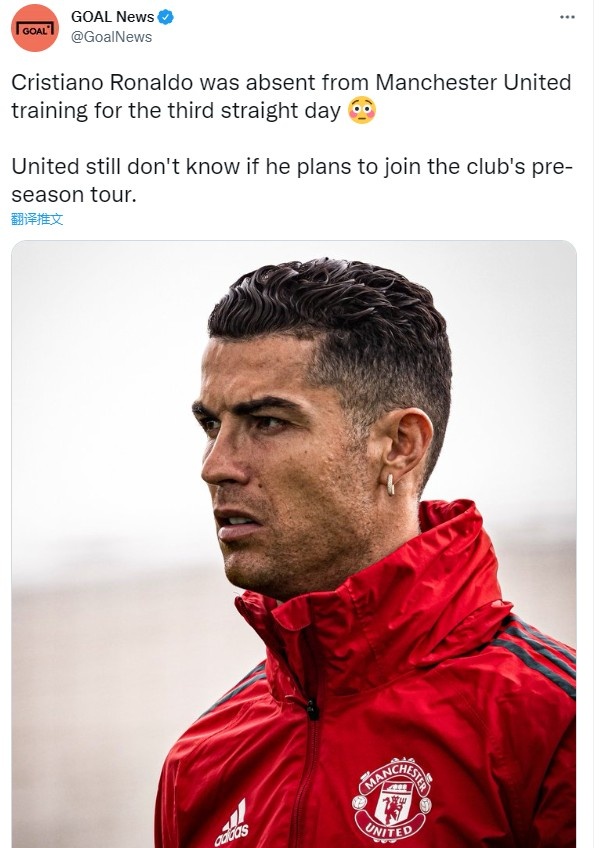Image resolution: width=601 pixels, height=848 pixels.
Task: Open the GOAL orange profile avatar
Action: pos(35,28)
